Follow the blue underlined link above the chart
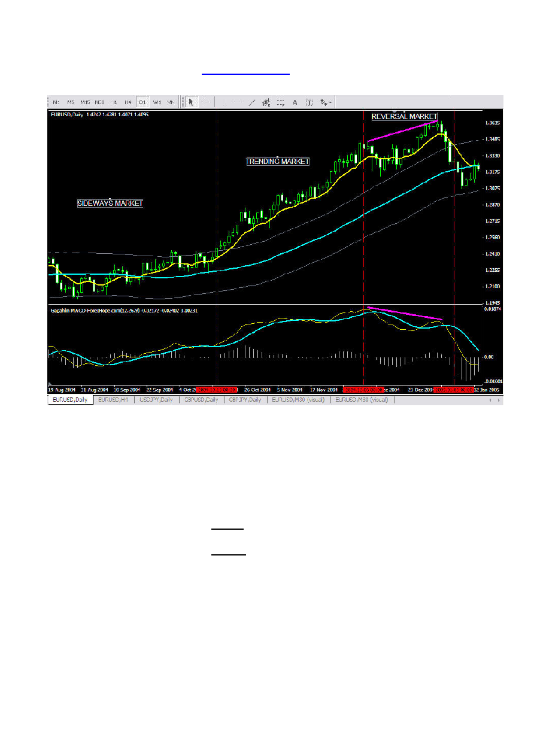534x756 pixels. coord(245,73)
